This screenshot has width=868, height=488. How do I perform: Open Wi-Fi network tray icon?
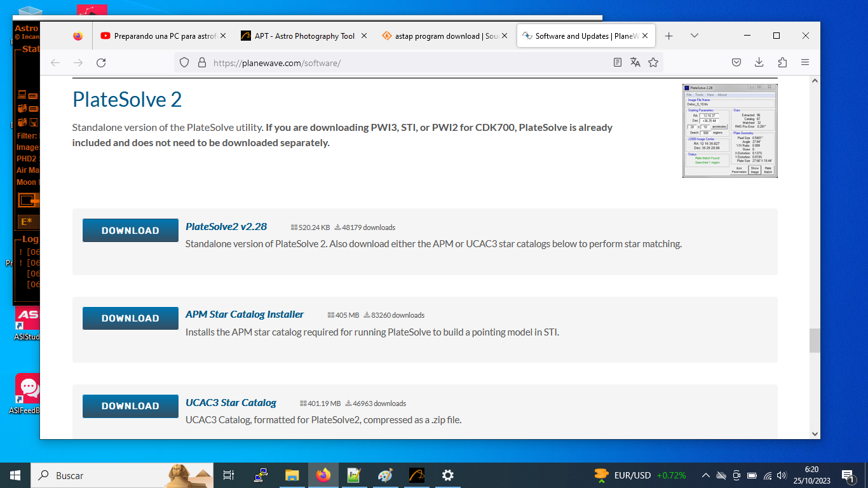(x=767, y=475)
